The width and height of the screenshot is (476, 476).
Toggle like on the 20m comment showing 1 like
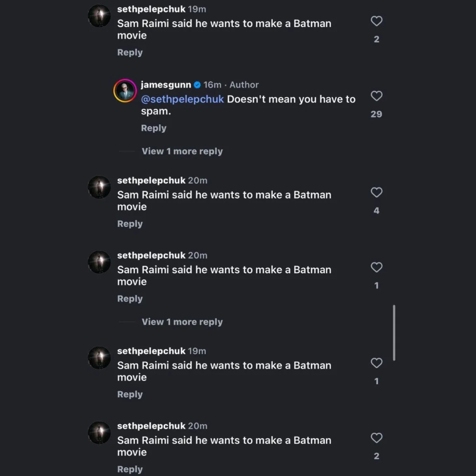pos(377,267)
